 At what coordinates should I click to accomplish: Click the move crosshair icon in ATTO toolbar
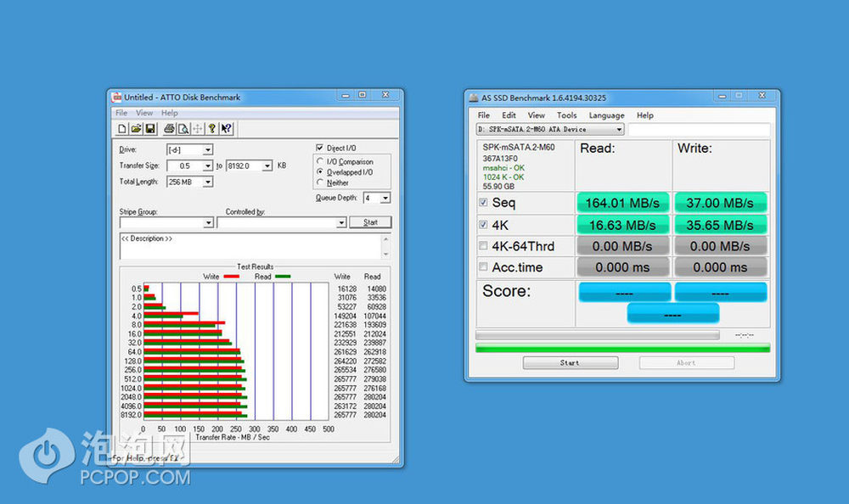(x=197, y=129)
